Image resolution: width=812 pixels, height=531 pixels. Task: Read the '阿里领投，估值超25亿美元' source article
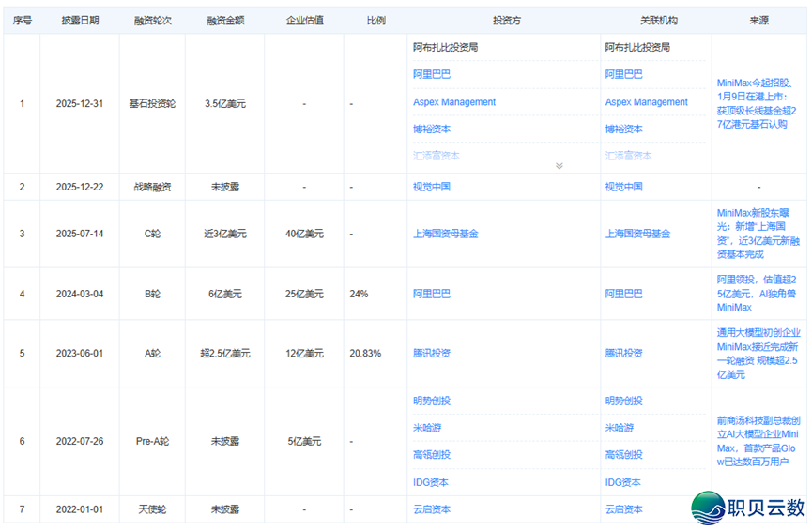pos(758,294)
